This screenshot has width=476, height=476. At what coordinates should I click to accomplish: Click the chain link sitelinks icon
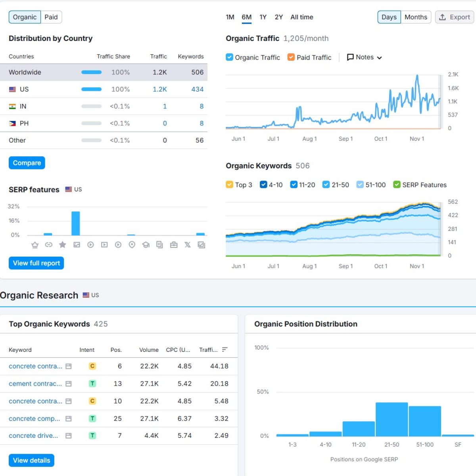(x=49, y=245)
